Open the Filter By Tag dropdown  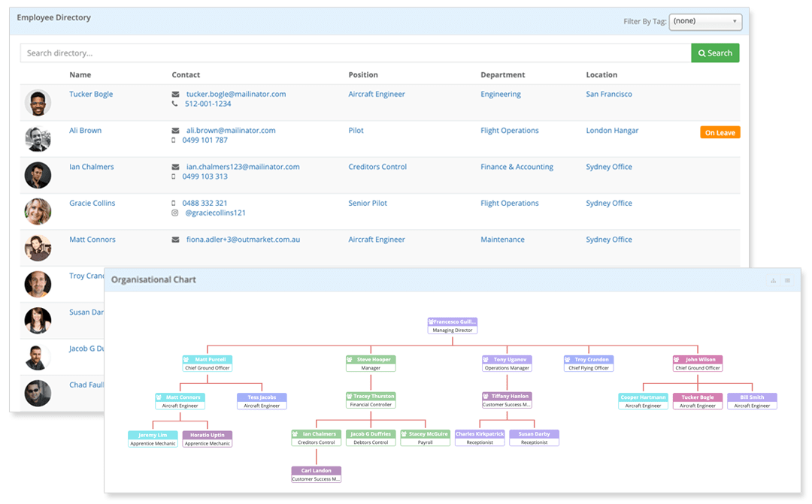click(705, 22)
